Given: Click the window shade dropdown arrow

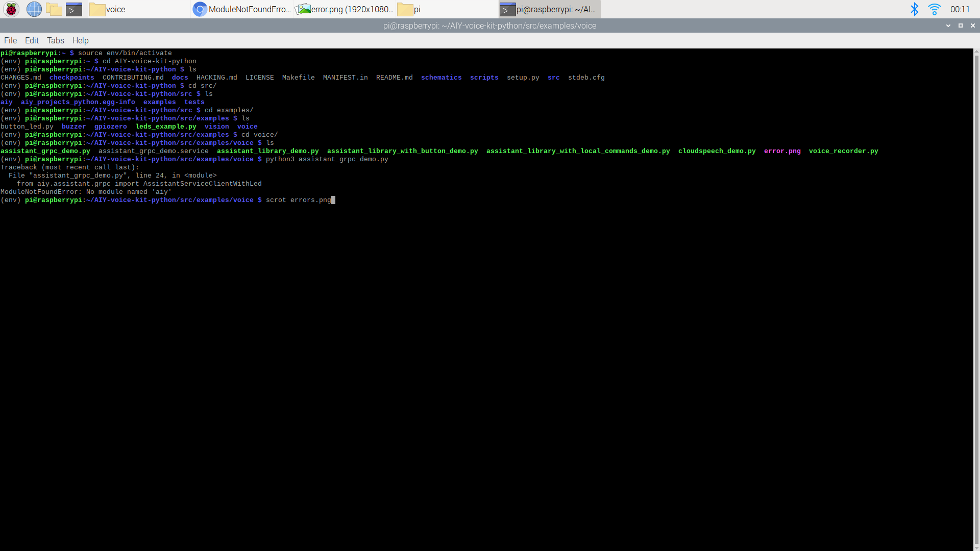Looking at the screenshot, I should 948,26.
